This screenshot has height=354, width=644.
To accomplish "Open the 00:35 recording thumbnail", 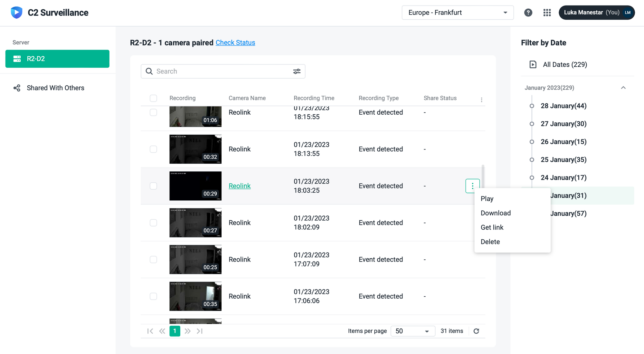I will coord(195,296).
